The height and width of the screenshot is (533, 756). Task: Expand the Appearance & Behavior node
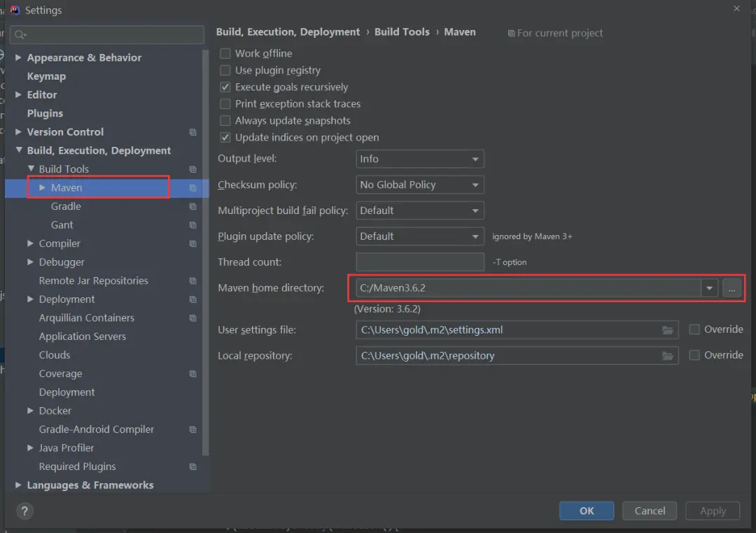click(x=18, y=57)
